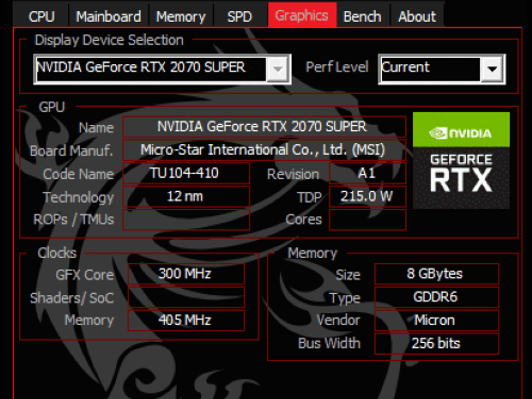Click the empty ROPs / TMUs field
Image resolution: width=532 pixels, height=399 pixels.
[186, 220]
